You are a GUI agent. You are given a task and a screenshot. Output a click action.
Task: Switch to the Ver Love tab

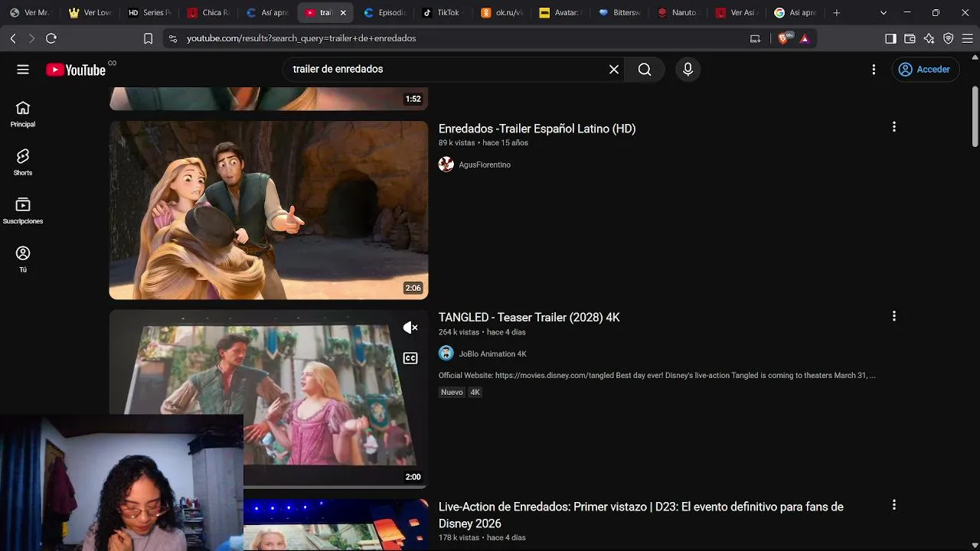pyautogui.click(x=90, y=13)
